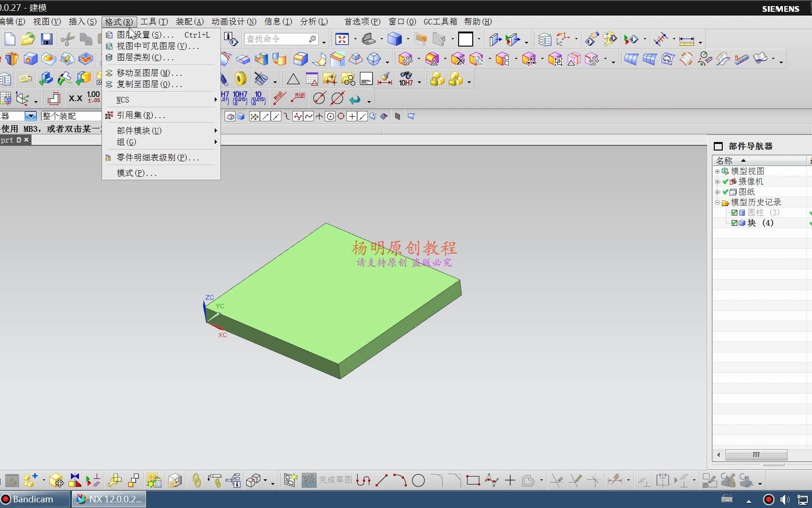Expand the 模型视图 tree node
Image resolution: width=812 pixels, height=508 pixels.
point(718,172)
